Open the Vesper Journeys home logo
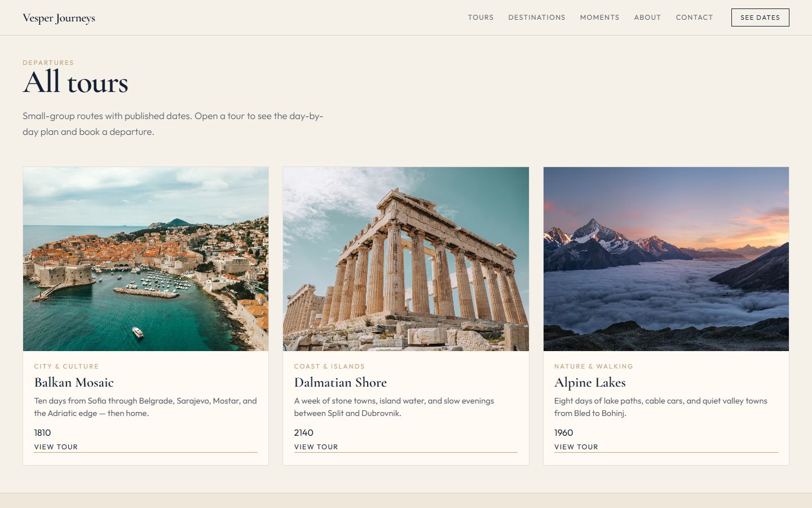 coord(59,18)
